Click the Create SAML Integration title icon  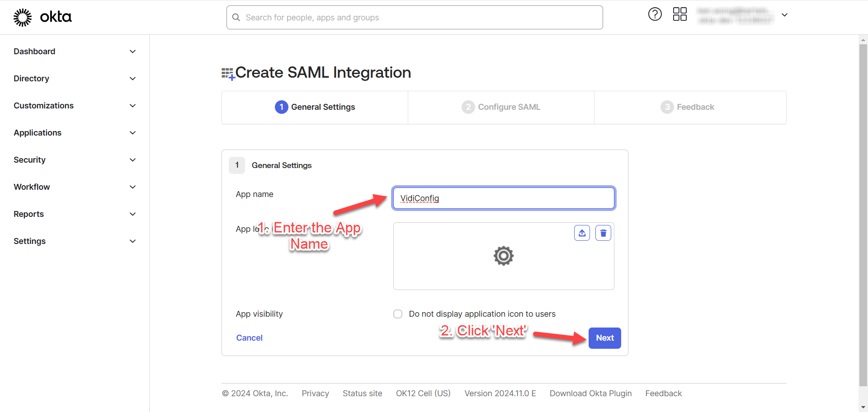pyautogui.click(x=228, y=74)
